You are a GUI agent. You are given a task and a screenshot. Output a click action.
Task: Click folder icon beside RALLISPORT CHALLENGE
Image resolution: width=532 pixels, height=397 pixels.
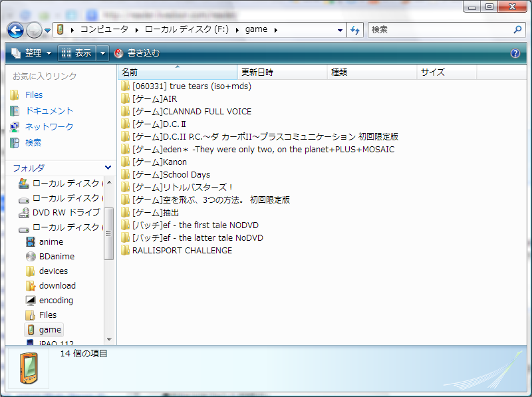[x=125, y=251]
